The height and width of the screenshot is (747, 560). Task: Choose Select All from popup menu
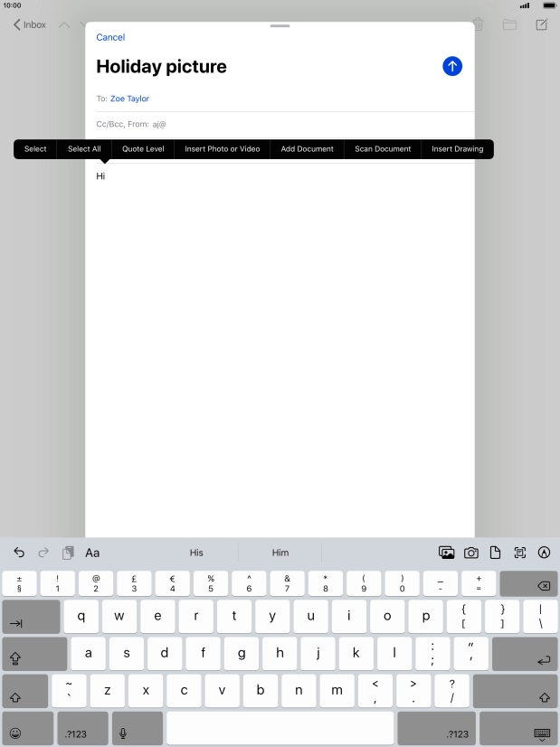pos(84,149)
